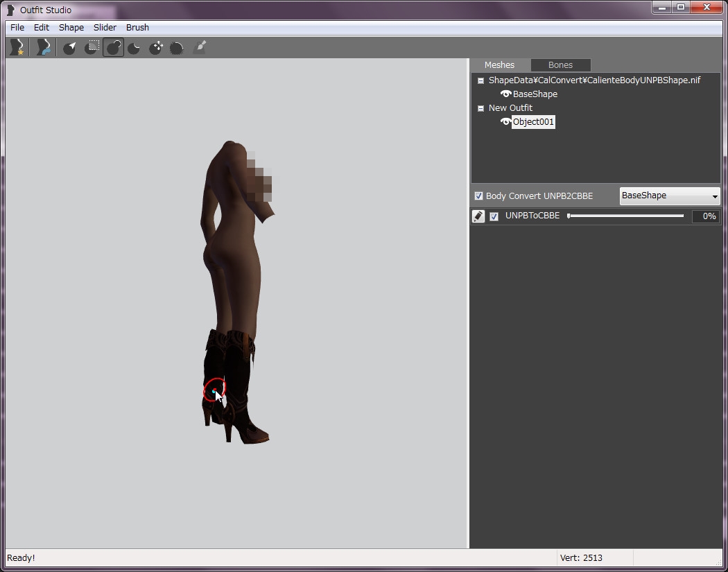
Task: Collapse the CalienteBodyUNPBShape.nif tree node
Action: point(480,80)
